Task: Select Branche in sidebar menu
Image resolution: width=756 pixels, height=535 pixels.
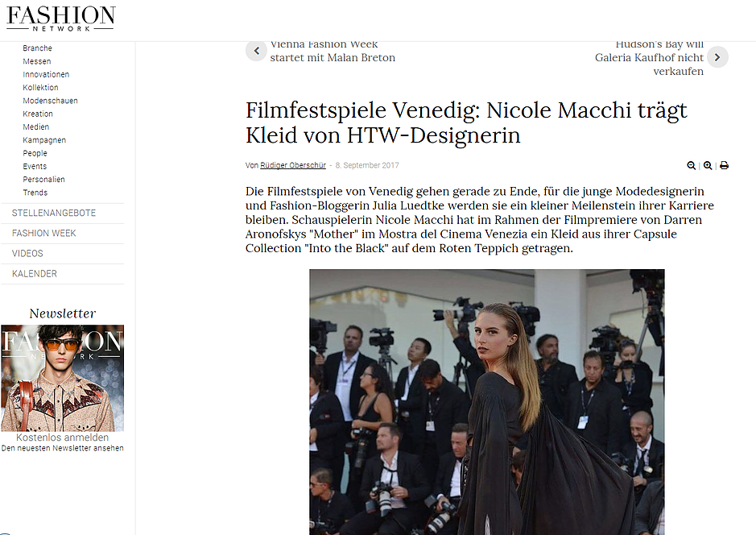Action: [x=37, y=48]
